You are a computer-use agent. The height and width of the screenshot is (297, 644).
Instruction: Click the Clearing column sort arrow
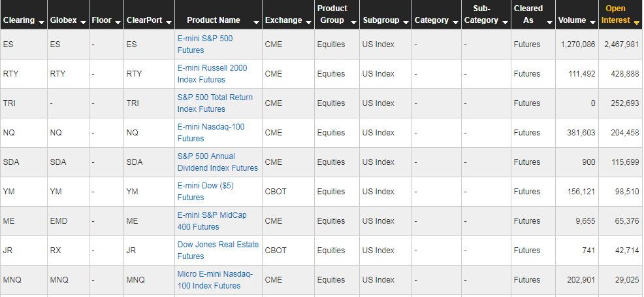click(42, 22)
